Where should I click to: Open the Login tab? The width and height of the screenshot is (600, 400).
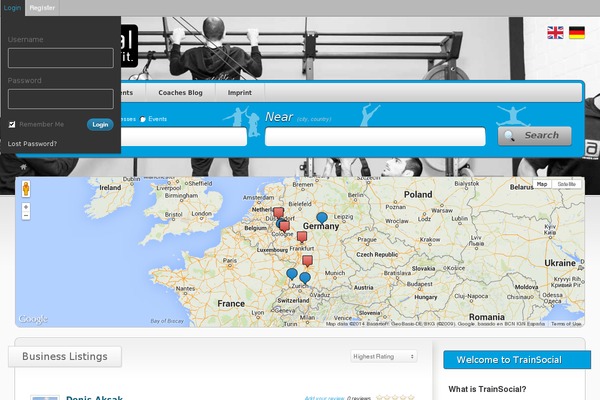(12, 8)
